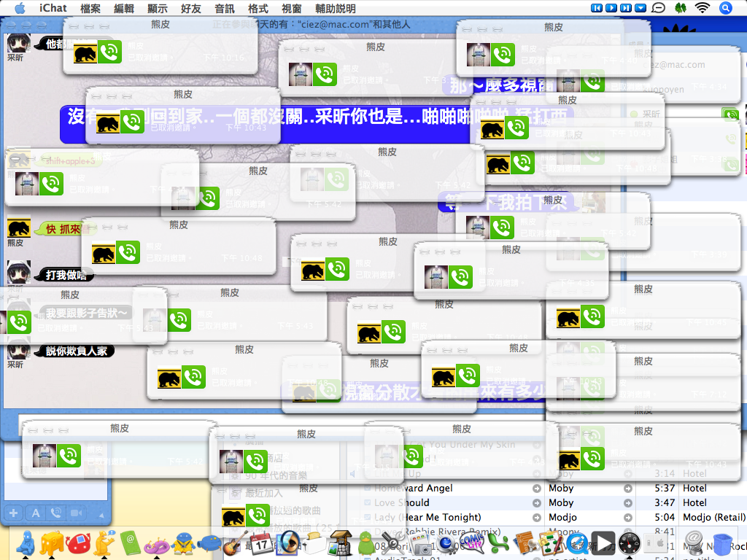Click the arrow button next to Homeward Angel
The width and height of the screenshot is (747, 560).
(x=537, y=488)
